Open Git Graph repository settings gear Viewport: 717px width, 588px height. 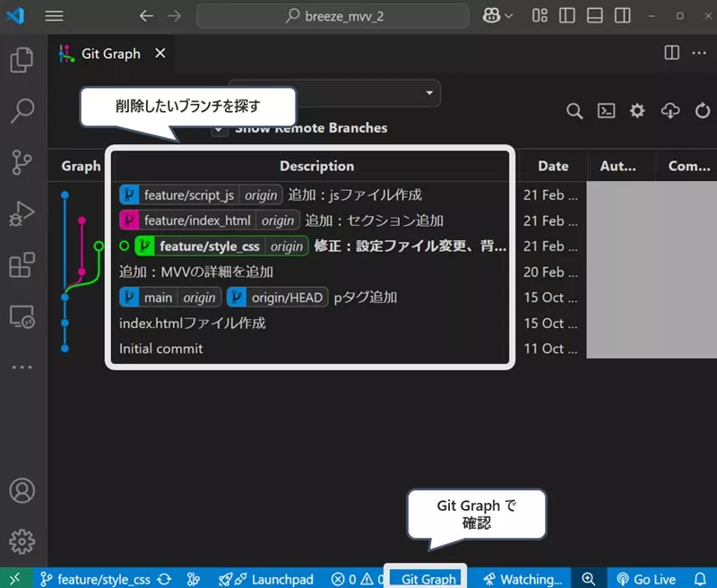(x=637, y=110)
